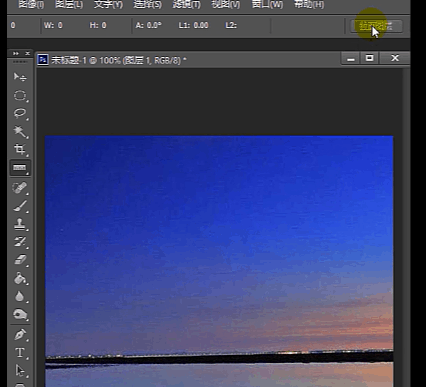Select the Eraser tool

(20, 260)
